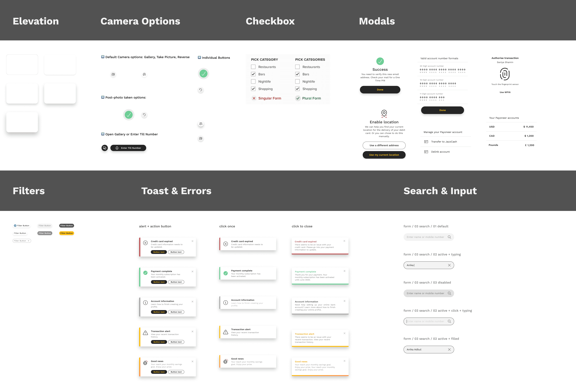
Task: Uncheck Bars under PICK CATEGORIES
Action: [297, 74]
